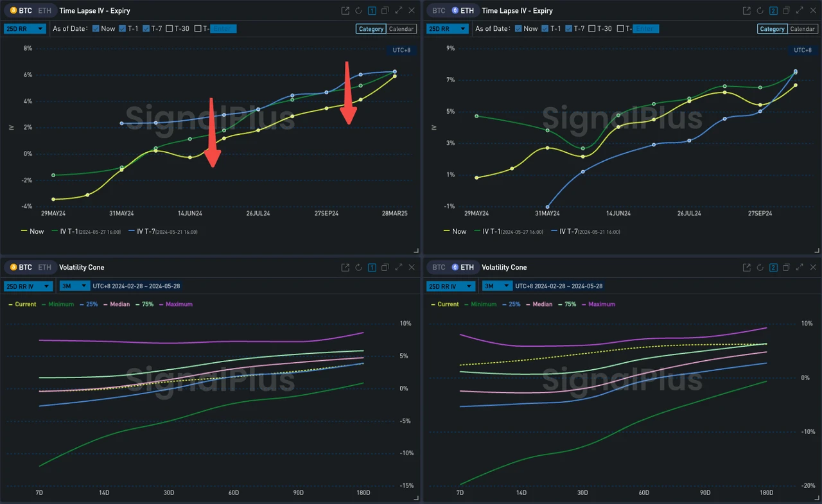This screenshot has height=504, width=822.
Task: Duplicate the ETH Time Lapse IV panel
Action: [787, 11]
